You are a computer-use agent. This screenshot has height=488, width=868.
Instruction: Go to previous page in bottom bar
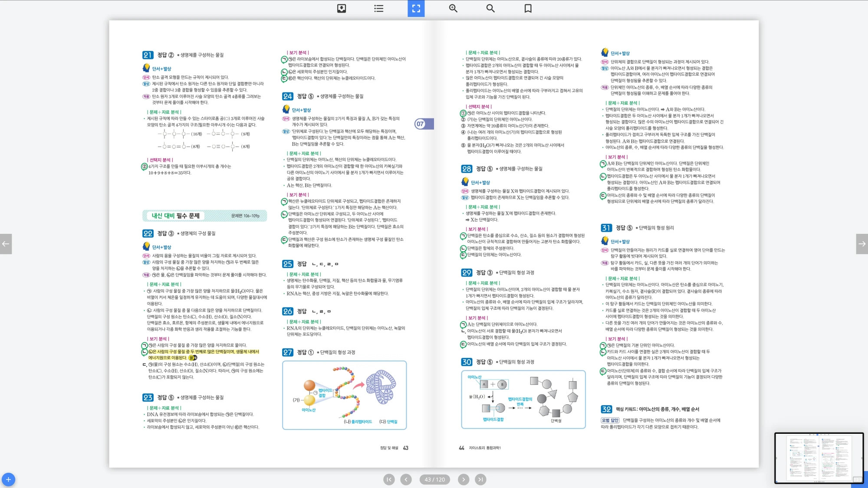click(406, 479)
